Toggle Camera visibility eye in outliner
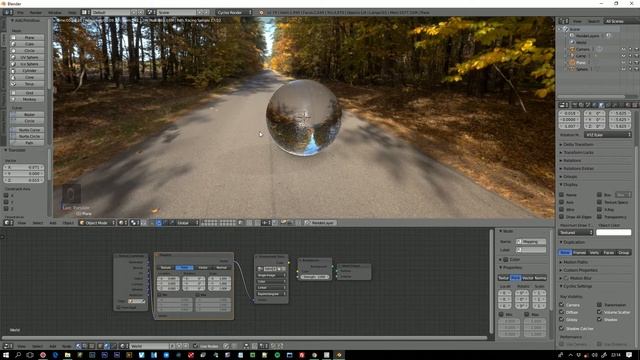This screenshot has width=640, height=360. coord(623,49)
